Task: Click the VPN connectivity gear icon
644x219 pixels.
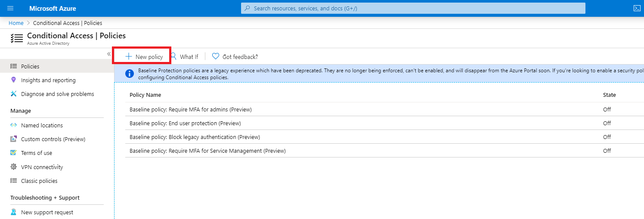Action: pos(13,167)
